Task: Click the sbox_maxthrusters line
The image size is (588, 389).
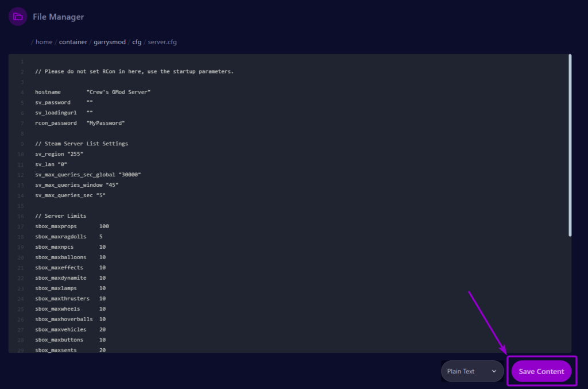Action: pos(71,299)
